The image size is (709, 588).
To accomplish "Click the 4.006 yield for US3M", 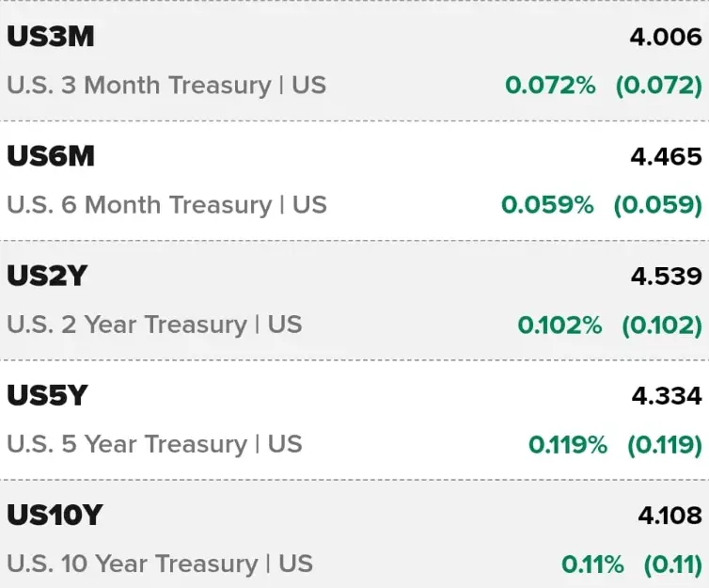I will pyautogui.click(x=666, y=37).
